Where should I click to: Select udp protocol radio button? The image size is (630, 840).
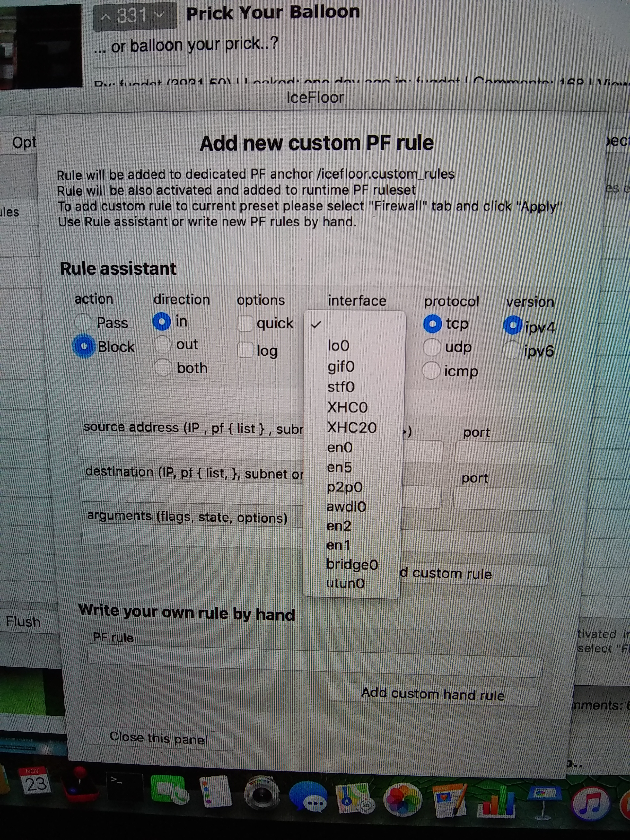(x=431, y=347)
